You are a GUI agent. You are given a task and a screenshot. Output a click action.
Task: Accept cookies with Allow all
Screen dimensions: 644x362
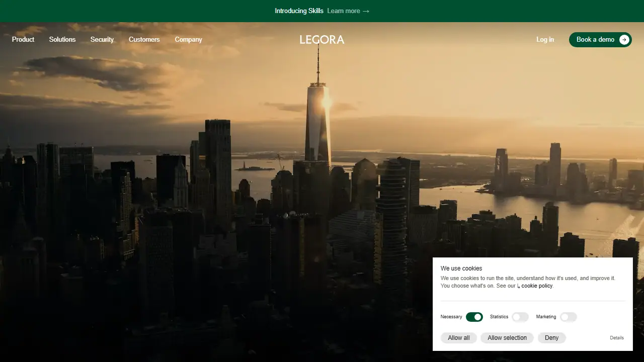459,338
